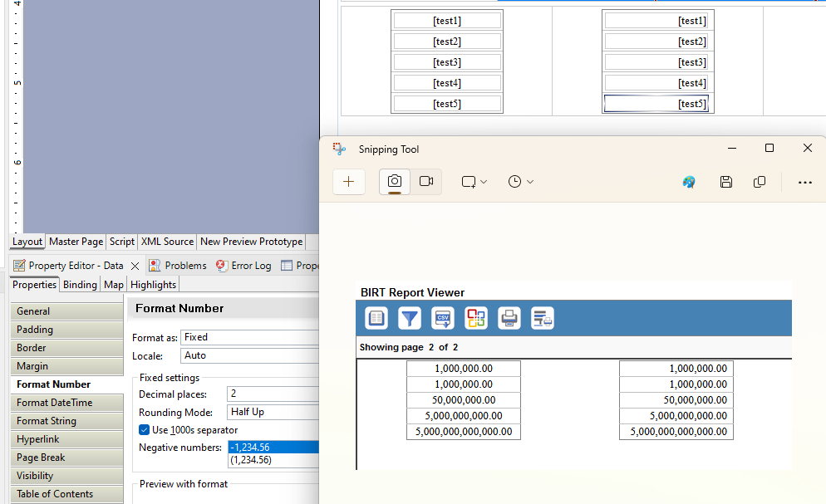
Task: Open New Preview Prototype tab
Action: point(251,242)
